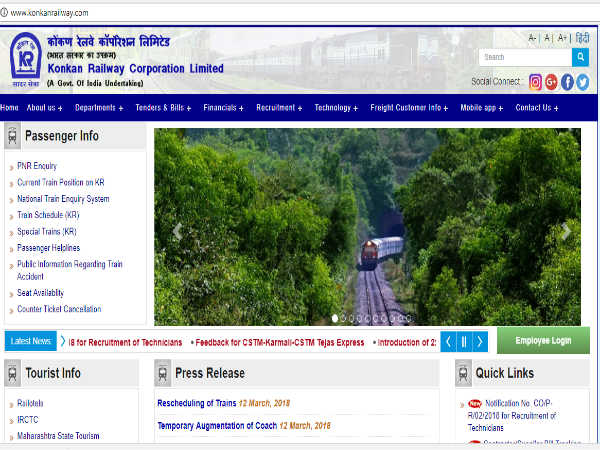Screen dimensions: 600x450
Task: Click the Tourist Info train icon
Action: coord(12,373)
